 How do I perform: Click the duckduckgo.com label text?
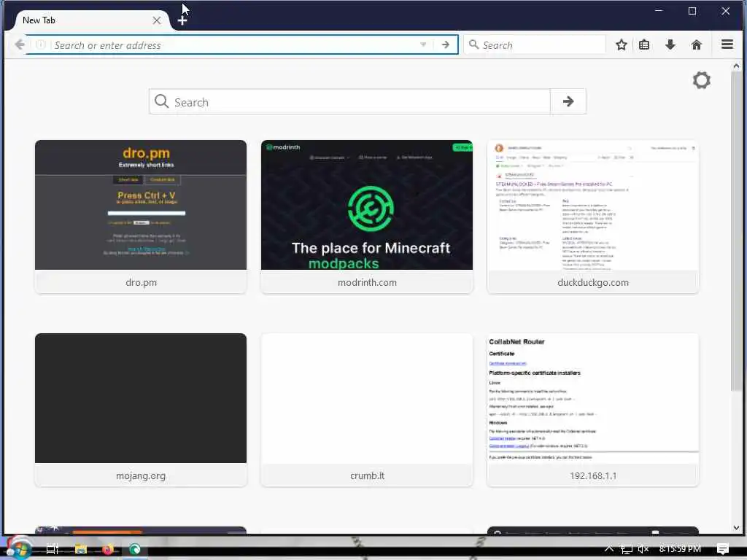593,282
